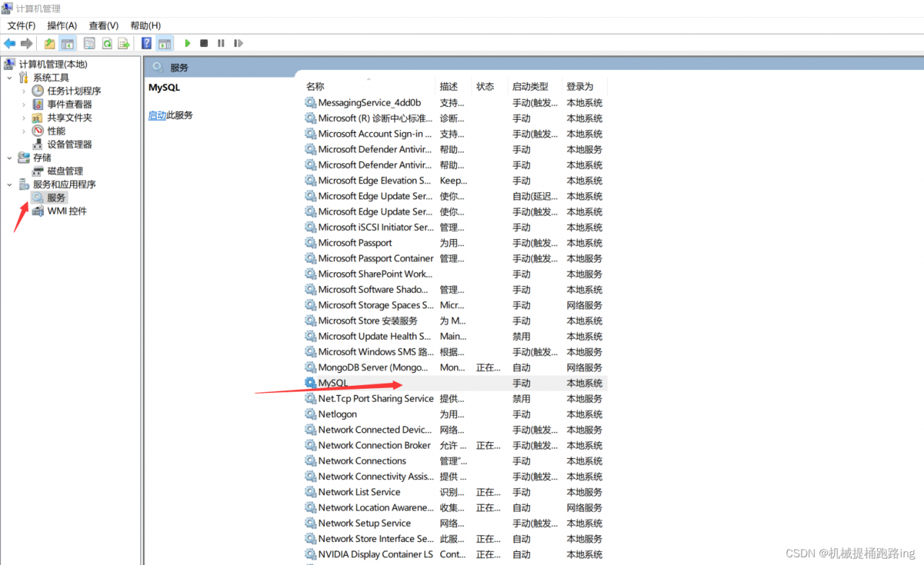Open Help with the question mark icon
Screen dimensions: 924x565
(147, 43)
